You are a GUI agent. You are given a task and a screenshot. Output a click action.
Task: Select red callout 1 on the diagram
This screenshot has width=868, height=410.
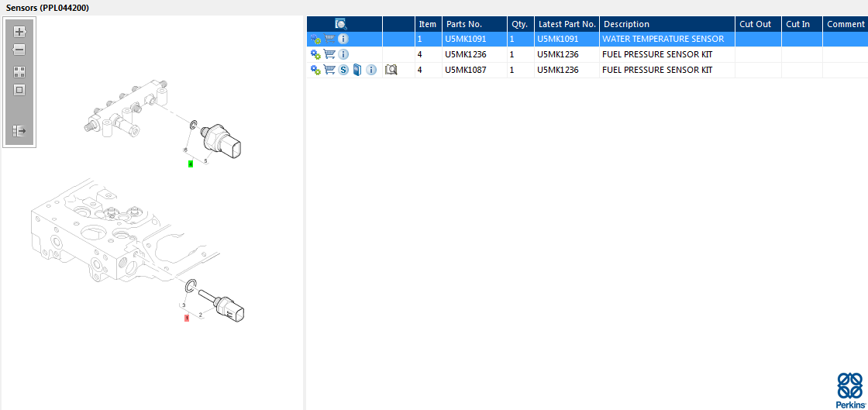coord(187,318)
